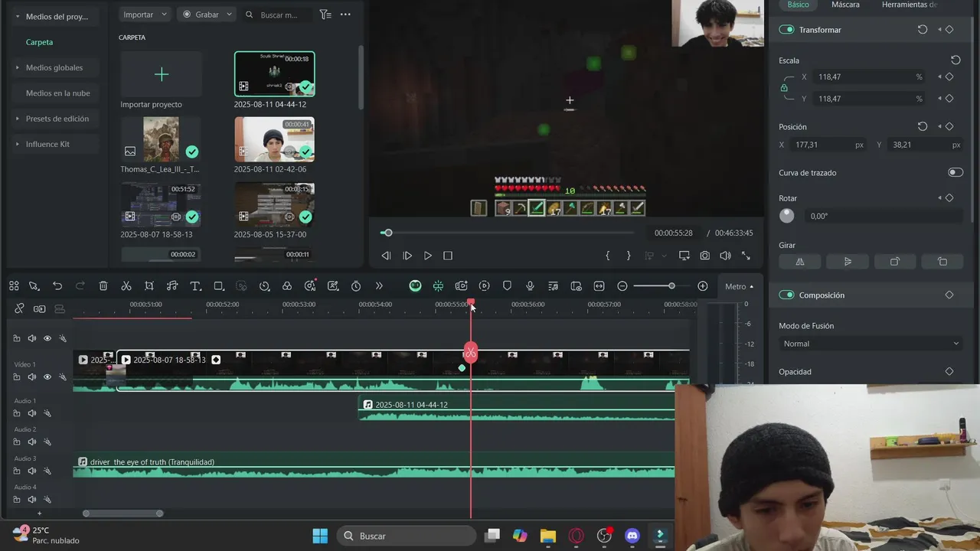This screenshot has height=551, width=980.
Task: Open the color correction tool
Action: (287, 286)
